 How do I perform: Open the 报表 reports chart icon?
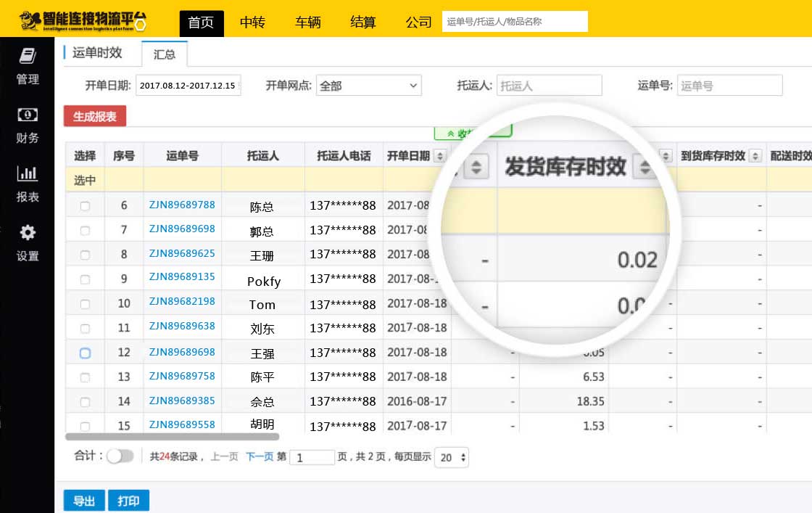28,174
